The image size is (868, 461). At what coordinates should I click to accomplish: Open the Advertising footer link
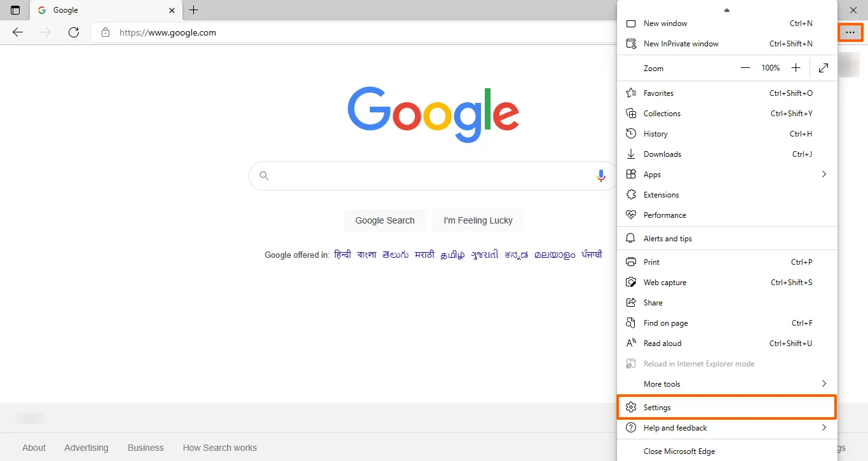pos(86,448)
